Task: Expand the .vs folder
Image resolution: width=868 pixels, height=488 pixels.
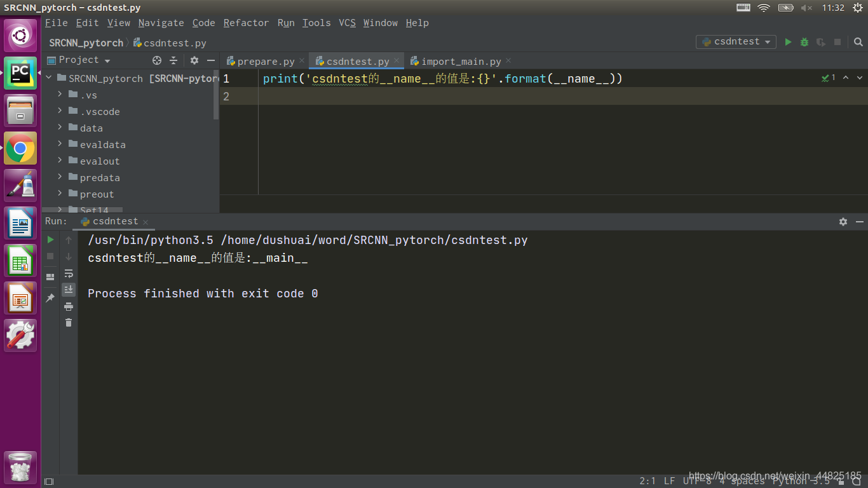Action: pos(60,94)
